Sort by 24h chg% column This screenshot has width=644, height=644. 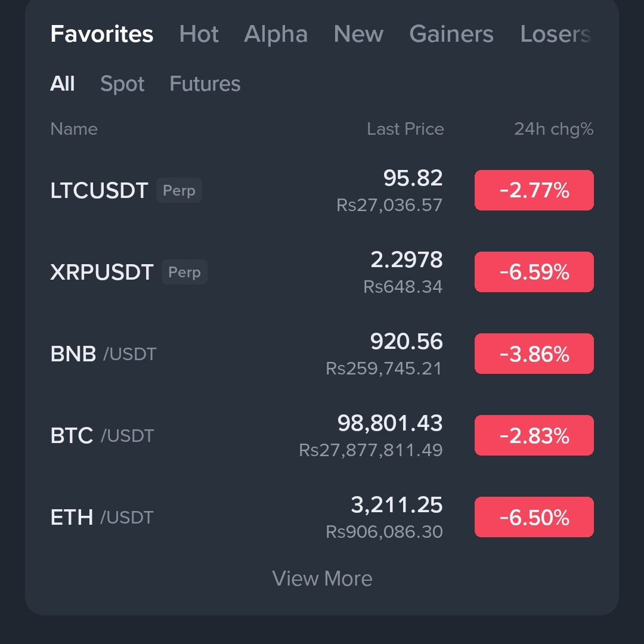(x=553, y=129)
